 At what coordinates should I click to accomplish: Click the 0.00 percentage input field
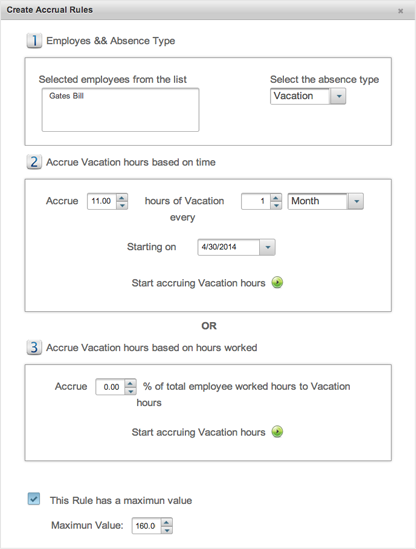[x=110, y=387]
